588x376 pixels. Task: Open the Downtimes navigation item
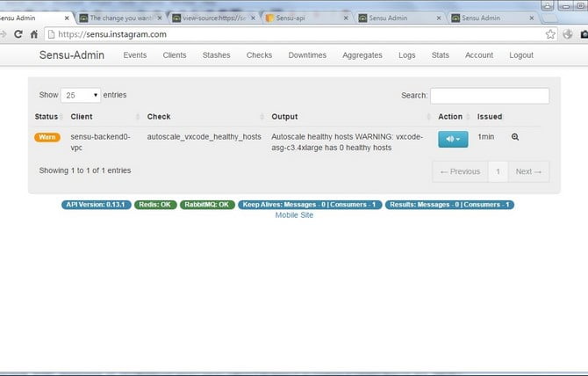tap(307, 55)
